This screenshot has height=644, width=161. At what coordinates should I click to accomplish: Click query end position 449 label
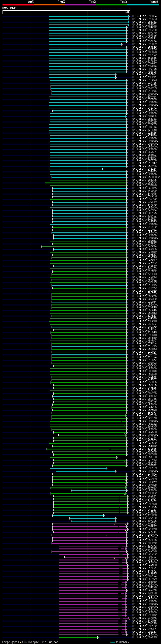127,12
